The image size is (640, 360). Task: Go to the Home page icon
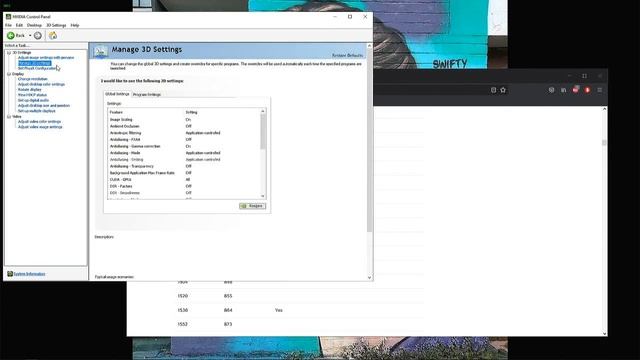pyautogui.click(x=53, y=36)
